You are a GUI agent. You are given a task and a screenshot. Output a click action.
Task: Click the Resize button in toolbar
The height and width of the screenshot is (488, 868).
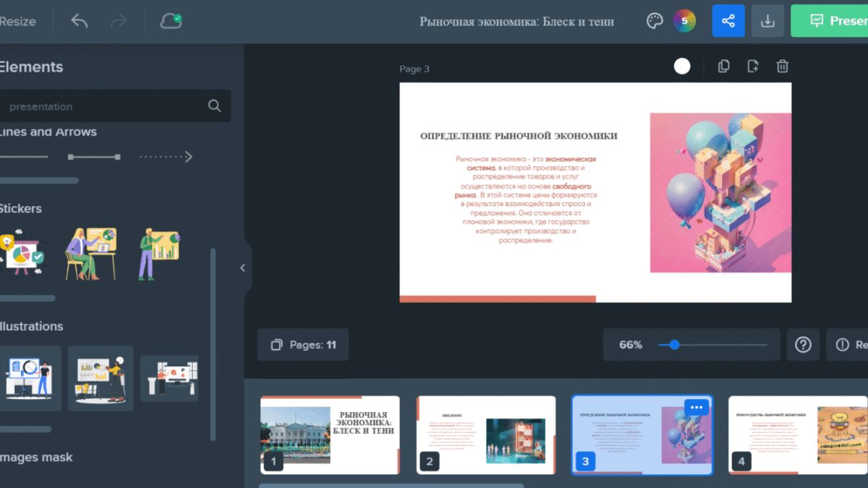17,21
